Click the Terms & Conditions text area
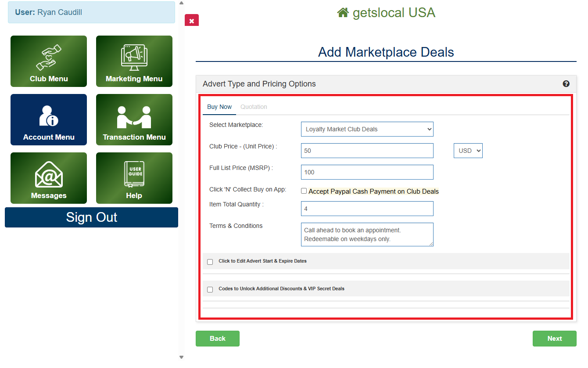This screenshot has width=588, height=368. point(367,235)
